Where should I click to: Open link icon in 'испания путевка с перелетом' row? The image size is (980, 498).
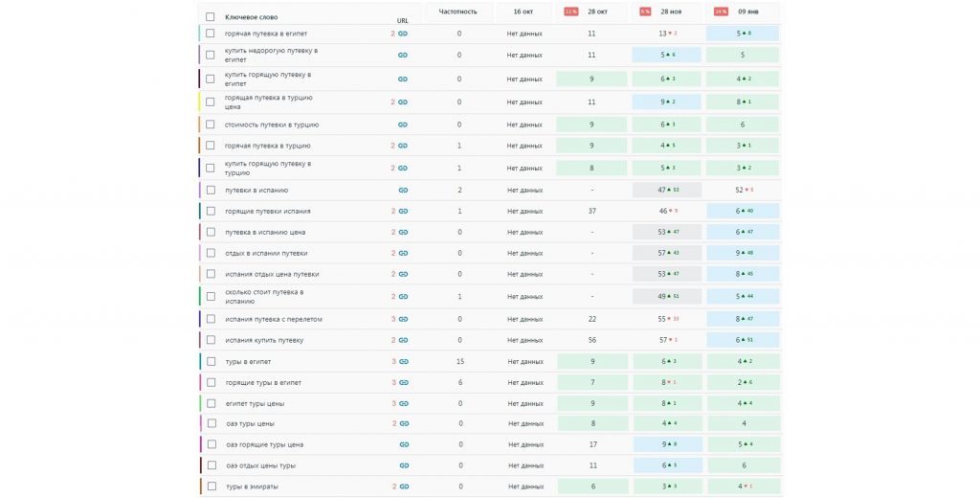(403, 319)
